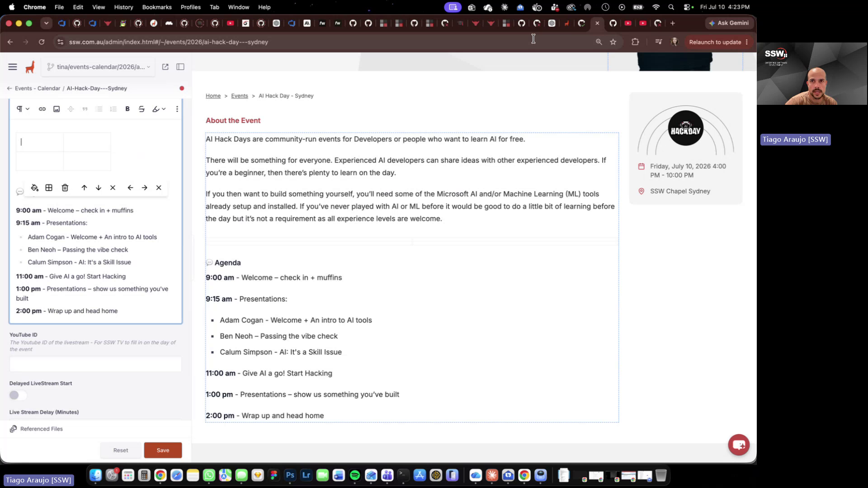Viewport: 868px width, 488px height.
Task: Delete row using X beside the down arrow
Action: pos(113,188)
